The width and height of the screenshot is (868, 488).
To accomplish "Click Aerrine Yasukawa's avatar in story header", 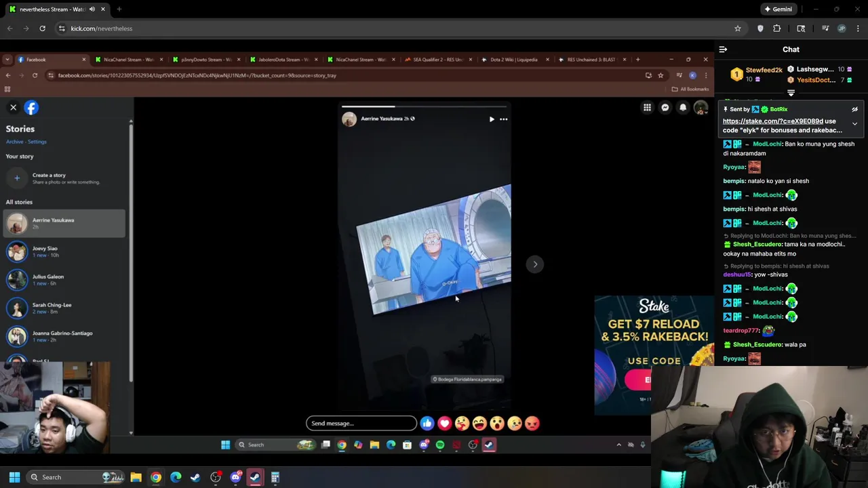I will [349, 119].
